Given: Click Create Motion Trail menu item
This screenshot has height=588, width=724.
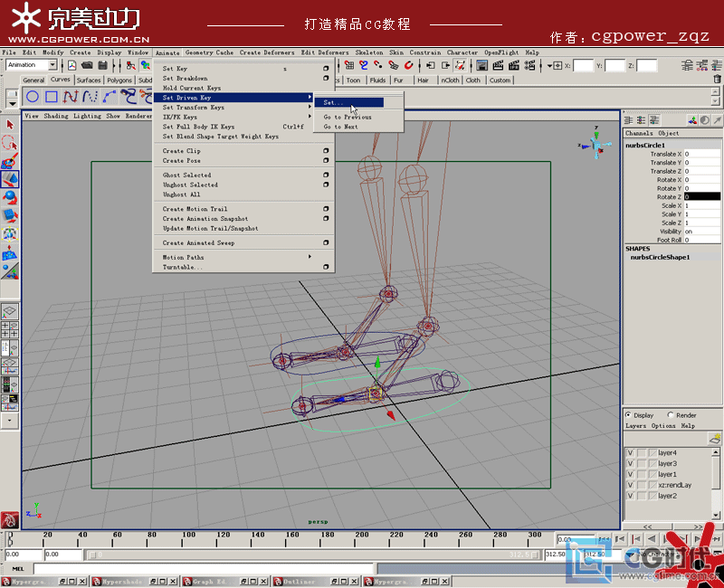Looking at the screenshot, I should click(x=195, y=209).
